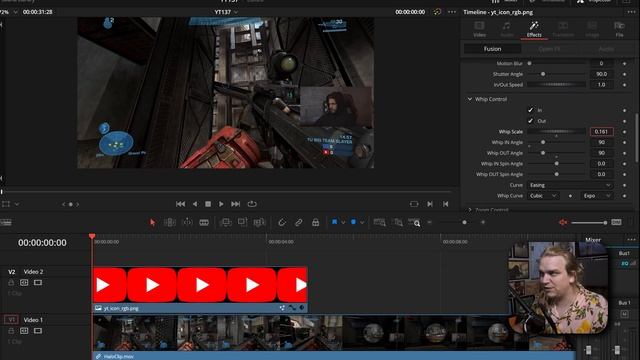Play the timeline forward

point(221,204)
